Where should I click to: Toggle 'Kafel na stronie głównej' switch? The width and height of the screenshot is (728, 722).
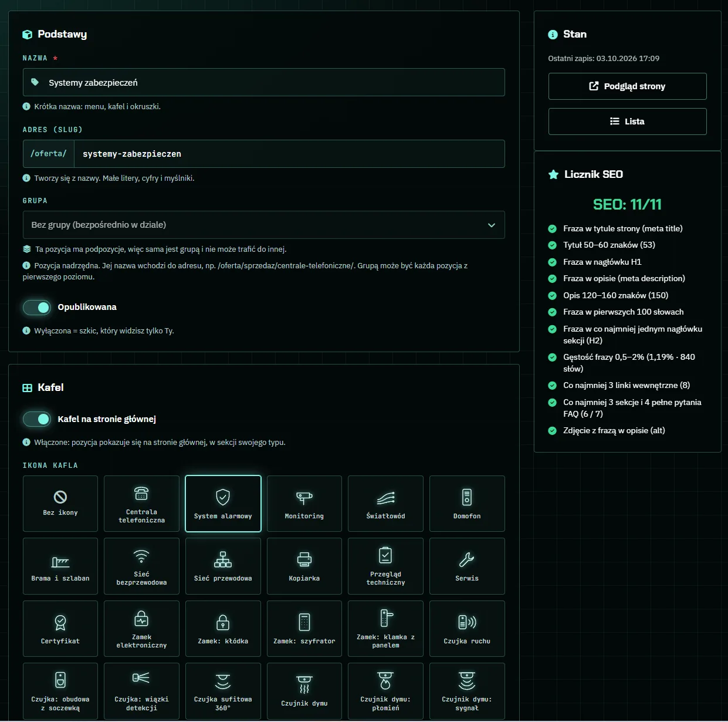pyautogui.click(x=37, y=419)
